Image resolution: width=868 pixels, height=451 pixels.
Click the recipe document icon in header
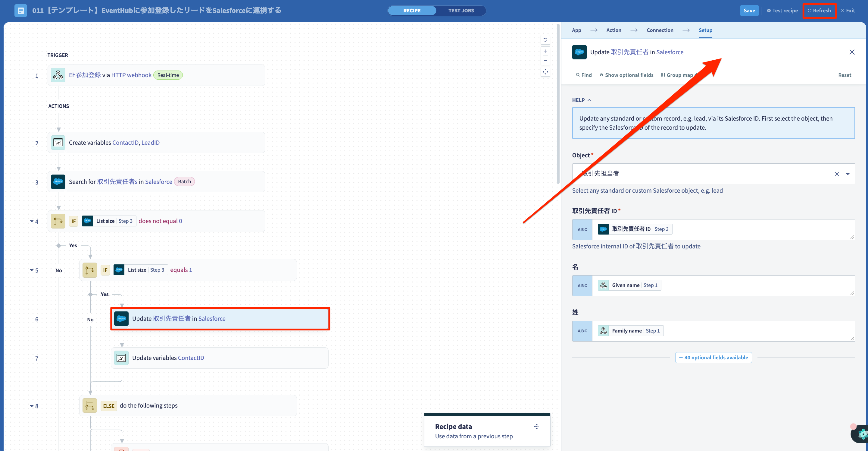click(20, 11)
